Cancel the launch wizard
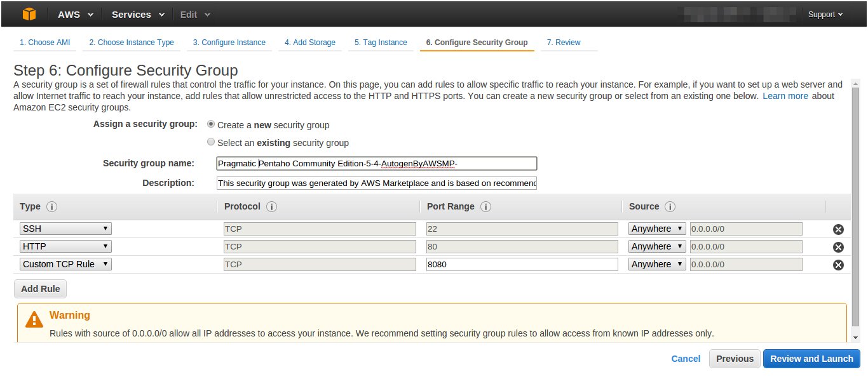 pyautogui.click(x=686, y=359)
